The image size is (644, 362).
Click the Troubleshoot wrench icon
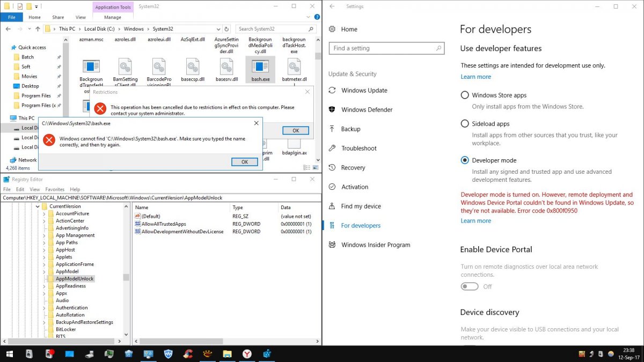pos(332,148)
